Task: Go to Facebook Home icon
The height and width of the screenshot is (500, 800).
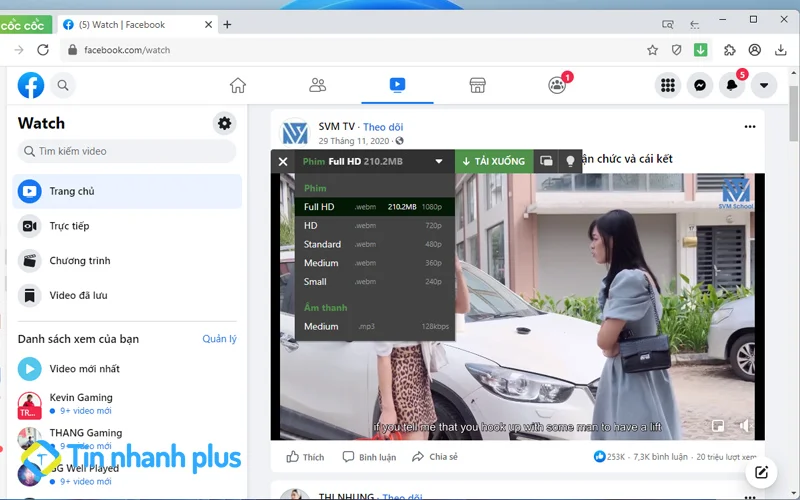Action: tap(238, 85)
